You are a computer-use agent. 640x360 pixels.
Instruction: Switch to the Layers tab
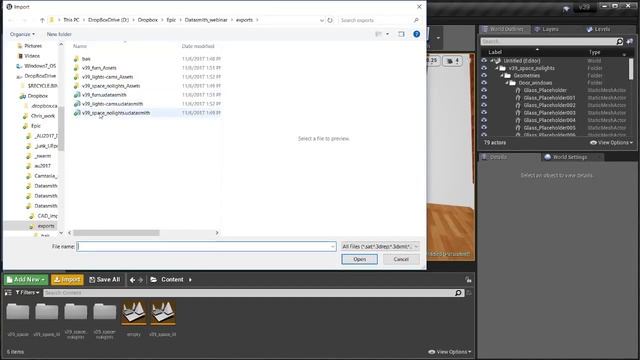550,29
